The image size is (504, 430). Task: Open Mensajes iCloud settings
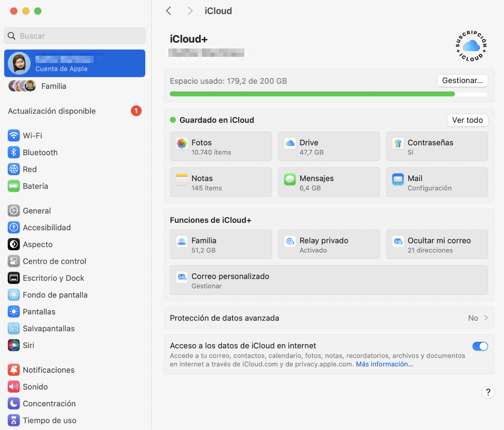[x=328, y=182]
